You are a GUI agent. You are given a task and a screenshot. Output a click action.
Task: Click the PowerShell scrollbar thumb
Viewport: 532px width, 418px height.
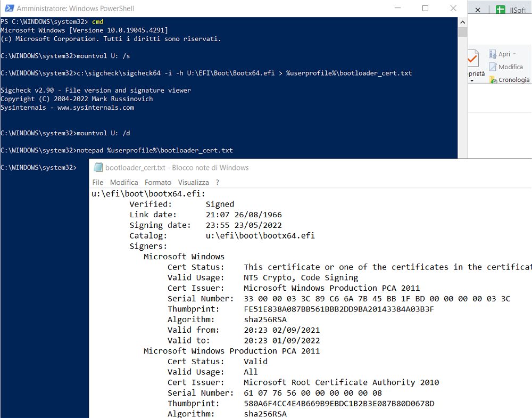click(462, 32)
